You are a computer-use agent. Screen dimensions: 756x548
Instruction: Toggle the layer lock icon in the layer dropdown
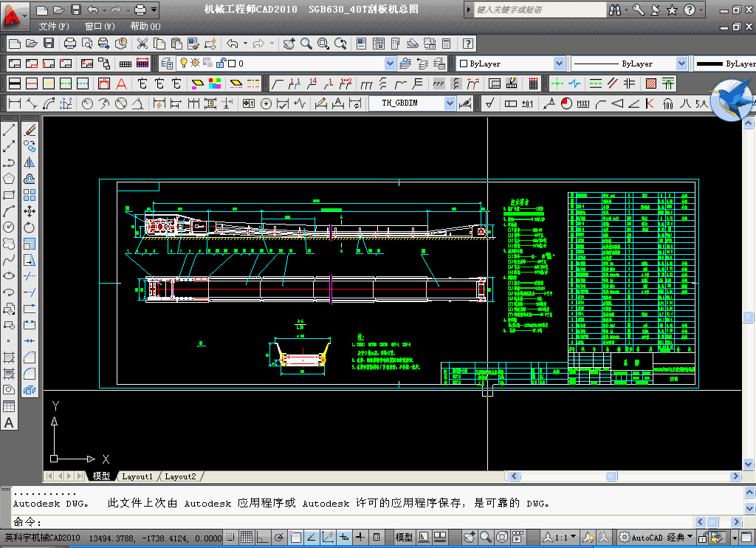[x=221, y=64]
